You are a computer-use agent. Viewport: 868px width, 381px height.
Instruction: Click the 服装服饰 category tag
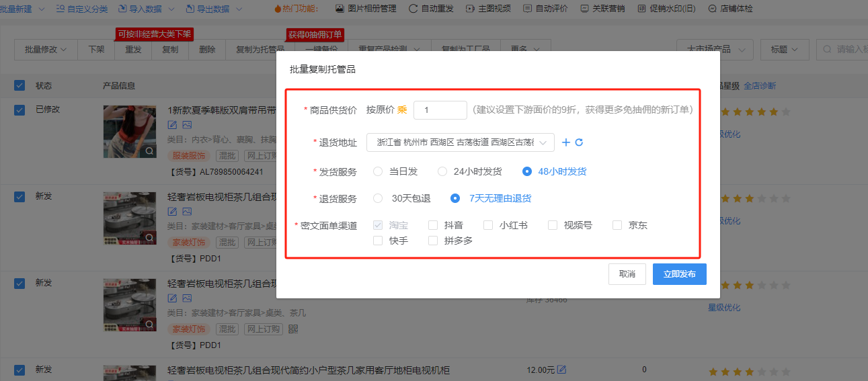pos(189,155)
